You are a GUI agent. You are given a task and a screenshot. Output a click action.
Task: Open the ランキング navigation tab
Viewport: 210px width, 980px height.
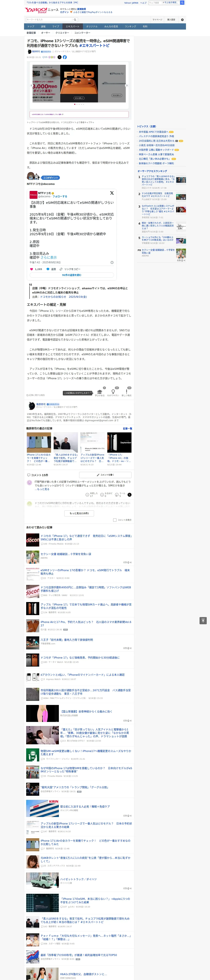[x=130, y=27]
